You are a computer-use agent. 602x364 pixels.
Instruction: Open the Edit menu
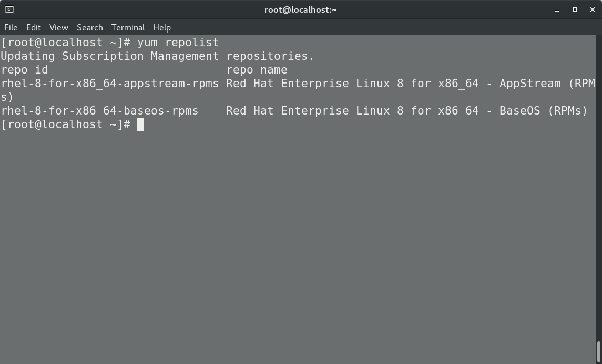(x=34, y=28)
